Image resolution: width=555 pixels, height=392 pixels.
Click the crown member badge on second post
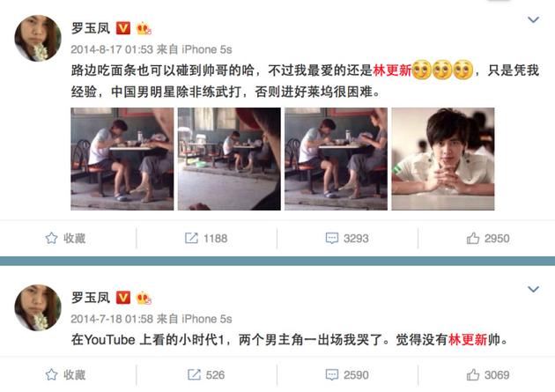pos(144,298)
